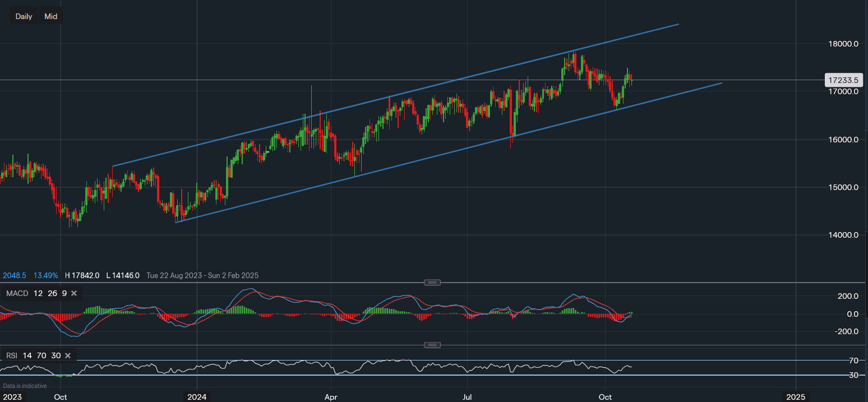868x402 pixels.
Task: Click the Data is indicative notice
Action: click(x=25, y=386)
